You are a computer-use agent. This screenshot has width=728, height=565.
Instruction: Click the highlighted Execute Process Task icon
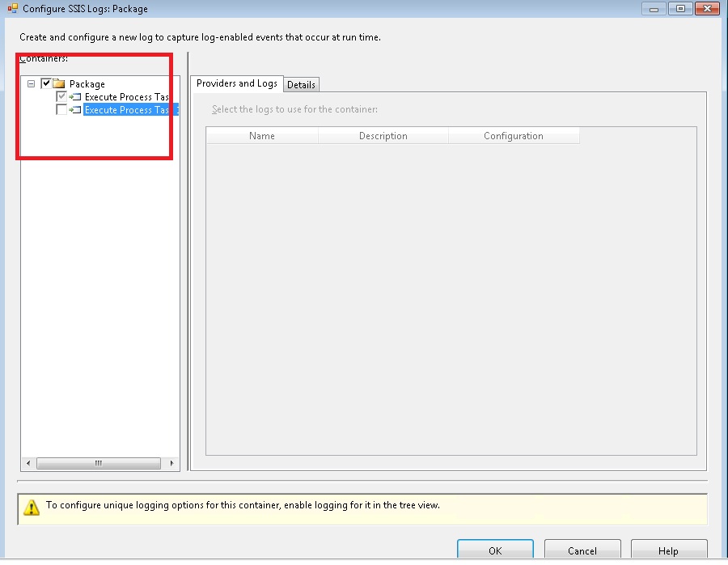tap(75, 110)
